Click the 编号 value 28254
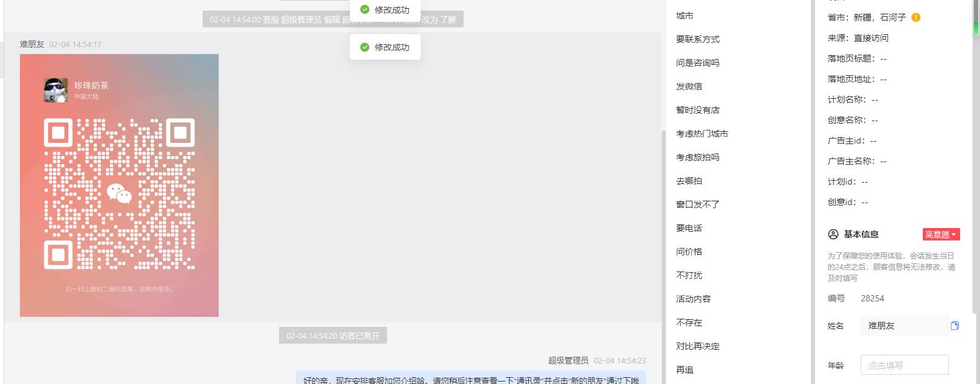This screenshot has width=980, height=384. (872, 298)
